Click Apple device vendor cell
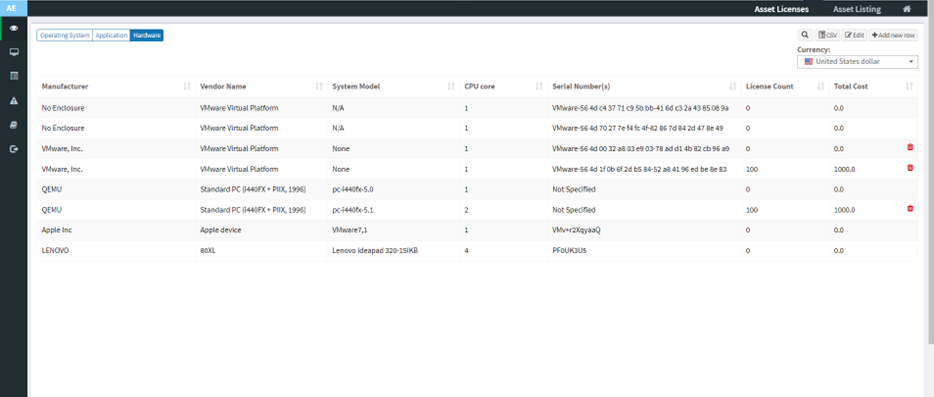The width and height of the screenshot is (934, 397). (x=261, y=230)
